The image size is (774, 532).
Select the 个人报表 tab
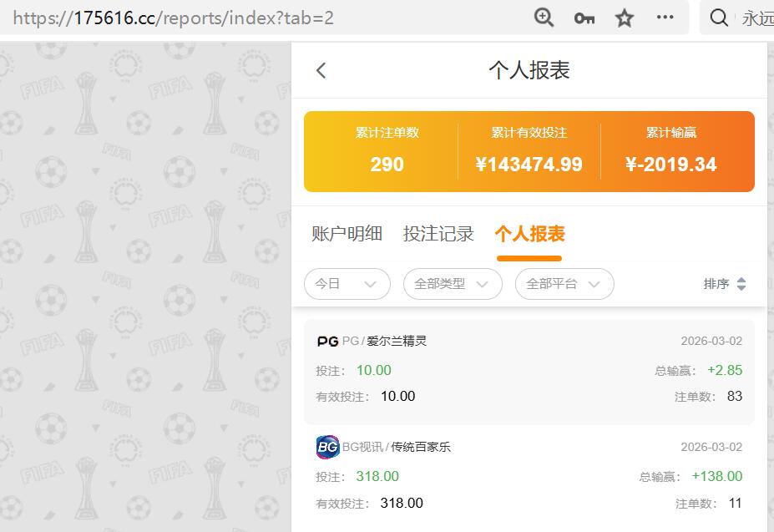point(529,234)
